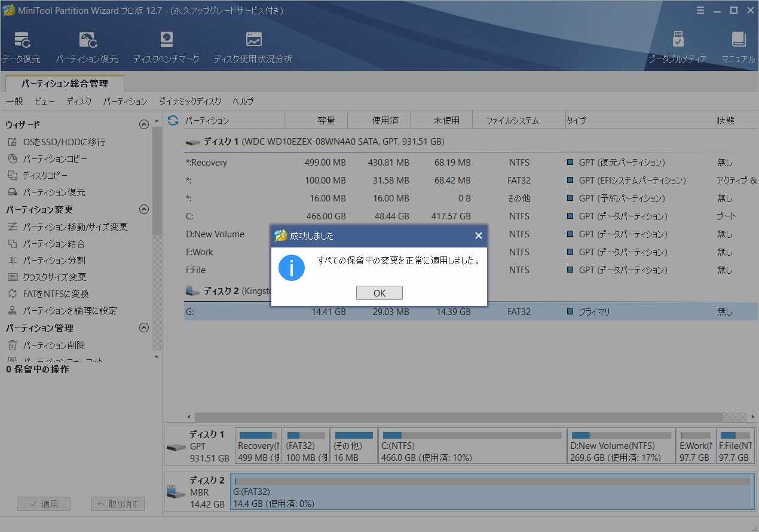Open the ダイナミックディスク menu
Image resolution: width=759 pixels, height=532 pixels.
[189, 102]
